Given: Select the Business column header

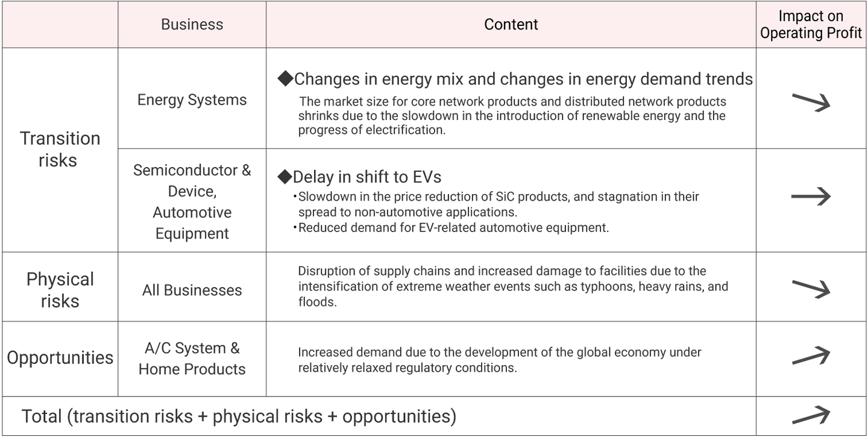Looking at the screenshot, I should [192, 25].
